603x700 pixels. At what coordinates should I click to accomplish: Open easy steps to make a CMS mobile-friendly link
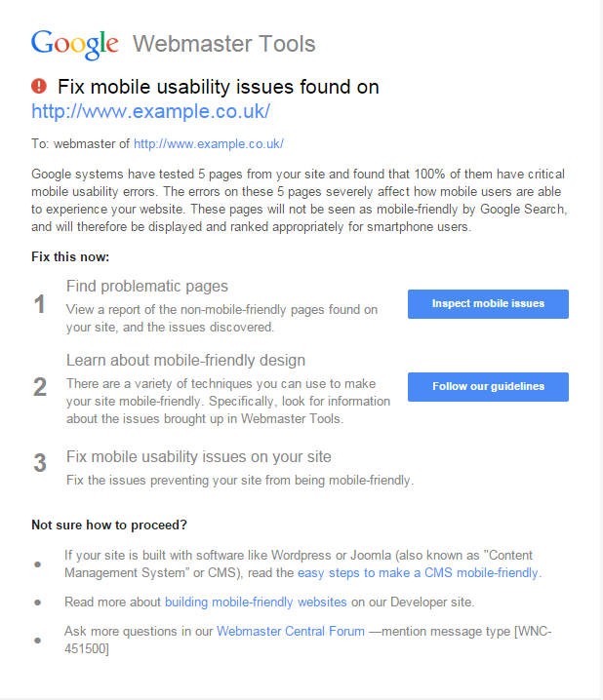(x=418, y=572)
